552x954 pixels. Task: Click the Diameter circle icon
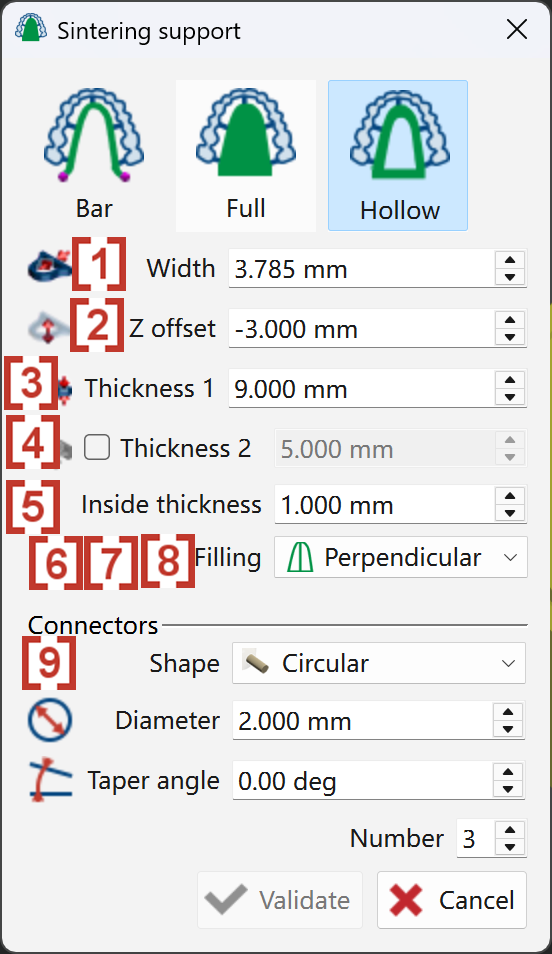coord(50,721)
